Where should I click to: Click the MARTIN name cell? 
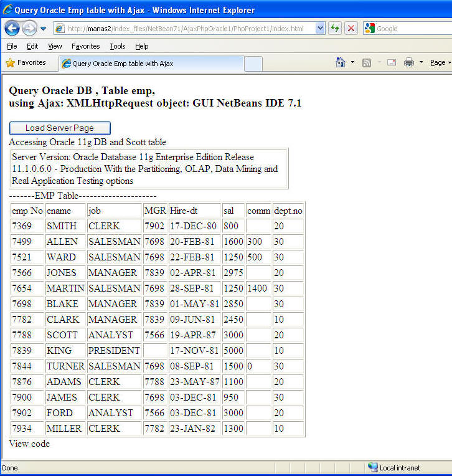[65, 288]
